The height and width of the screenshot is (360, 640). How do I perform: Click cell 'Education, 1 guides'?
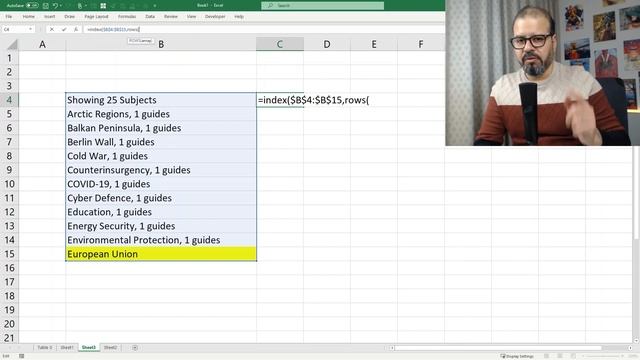coord(161,212)
